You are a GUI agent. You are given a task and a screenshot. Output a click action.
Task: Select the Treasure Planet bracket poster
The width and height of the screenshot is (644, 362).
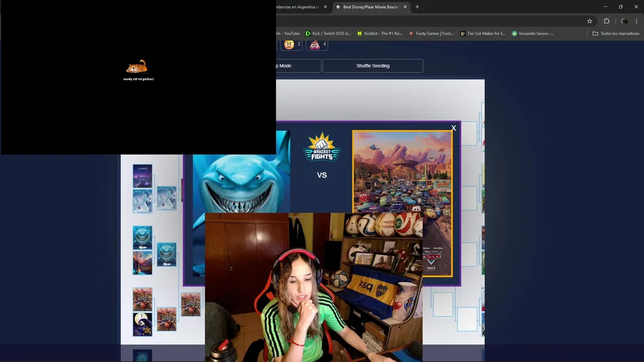pos(142,262)
